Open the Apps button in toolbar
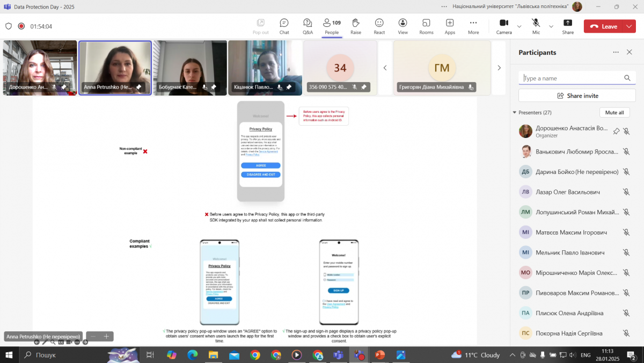The height and width of the screenshot is (363, 644). (x=450, y=26)
